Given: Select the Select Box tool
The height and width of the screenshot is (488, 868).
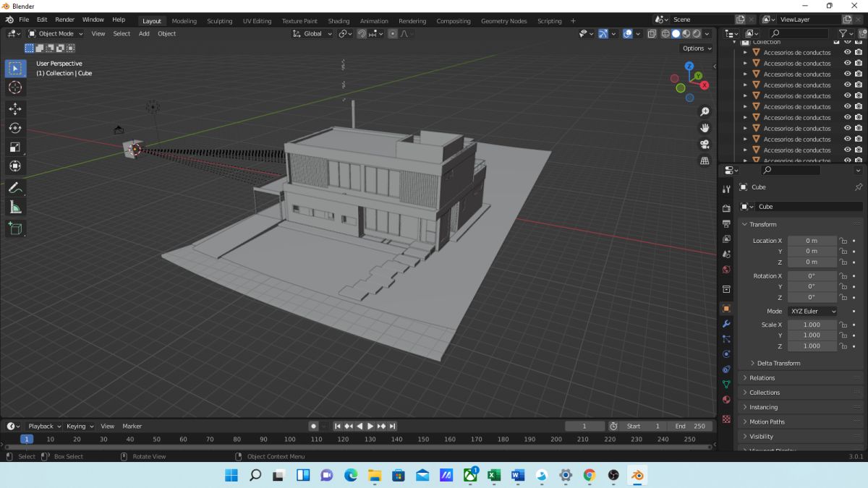Looking at the screenshot, I should (15, 69).
